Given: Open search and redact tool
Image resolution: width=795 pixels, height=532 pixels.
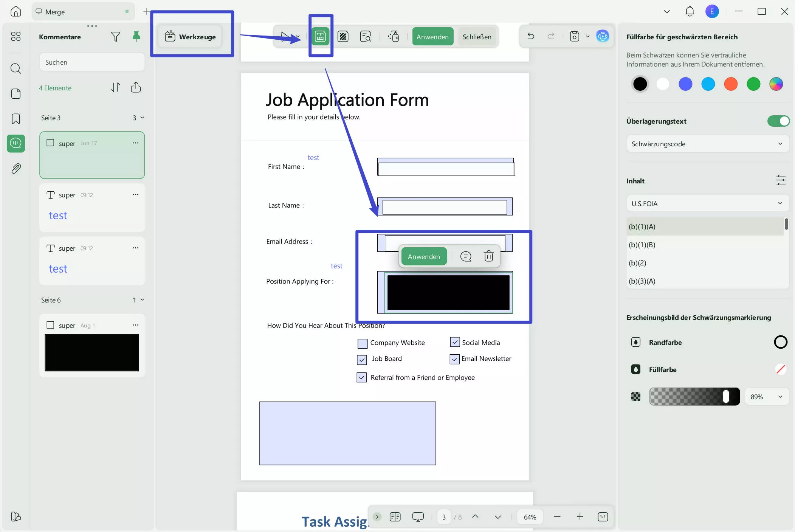Looking at the screenshot, I should [x=366, y=36].
